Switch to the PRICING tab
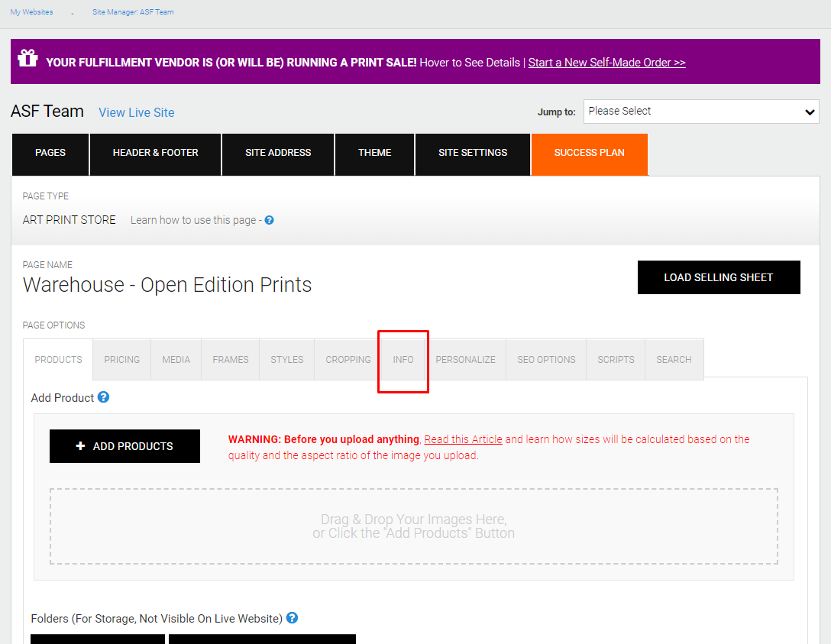This screenshot has height=644, width=831. (122, 359)
